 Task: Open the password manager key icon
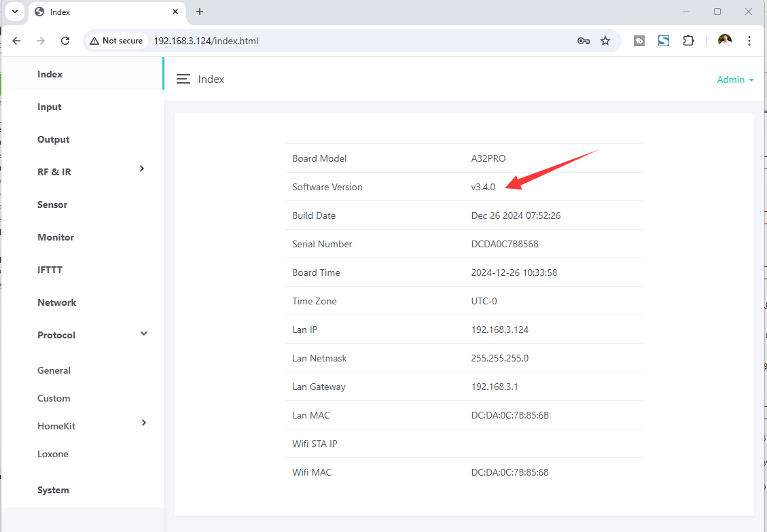(x=583, y=41)
